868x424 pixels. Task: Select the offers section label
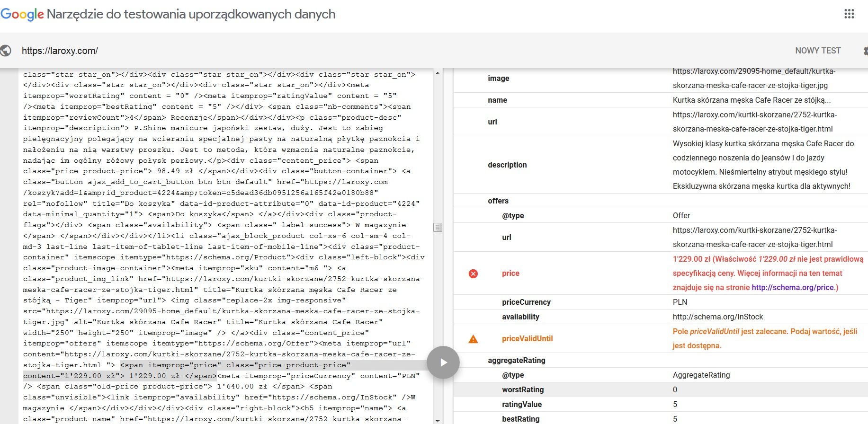[x=498, y=201]
